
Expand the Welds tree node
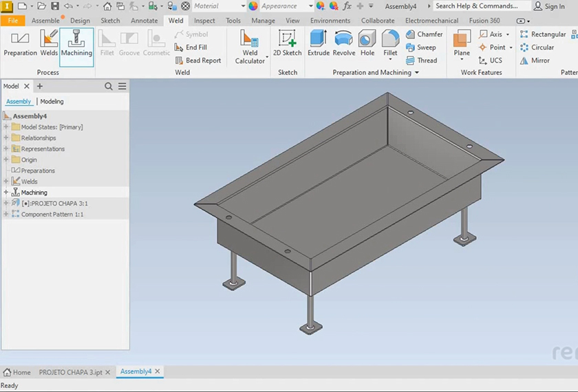point(6,182)
